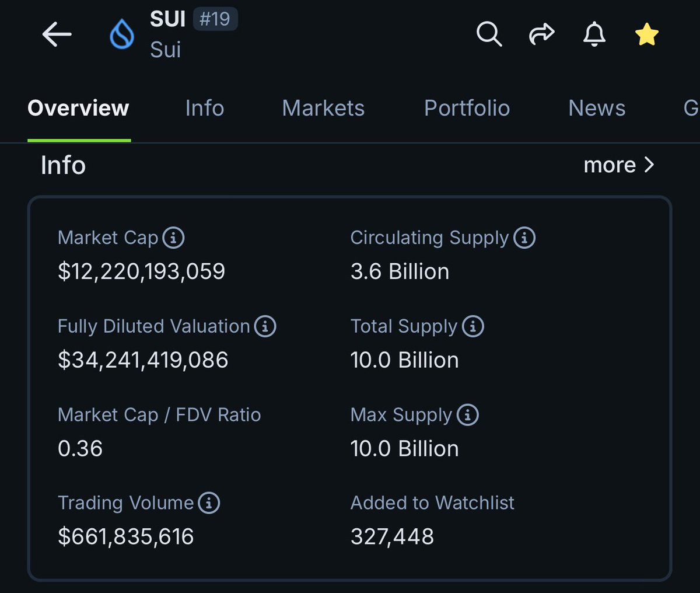Screen dimensions: 700x593
Task: Share SUI using the share arrow
Action: [541, 34]
